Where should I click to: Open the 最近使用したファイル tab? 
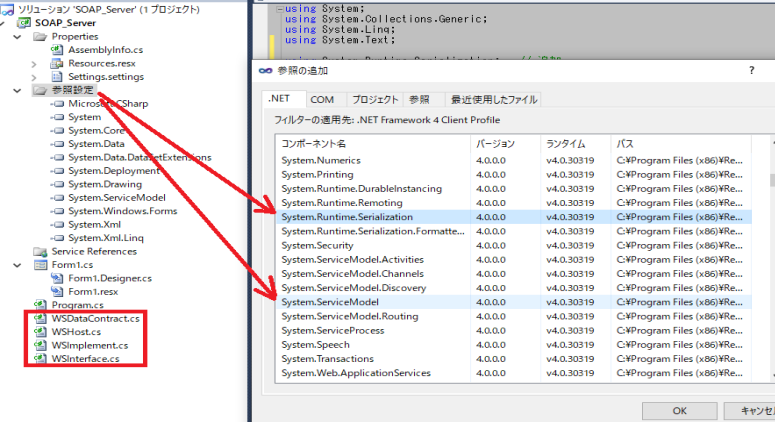[493, 100]
